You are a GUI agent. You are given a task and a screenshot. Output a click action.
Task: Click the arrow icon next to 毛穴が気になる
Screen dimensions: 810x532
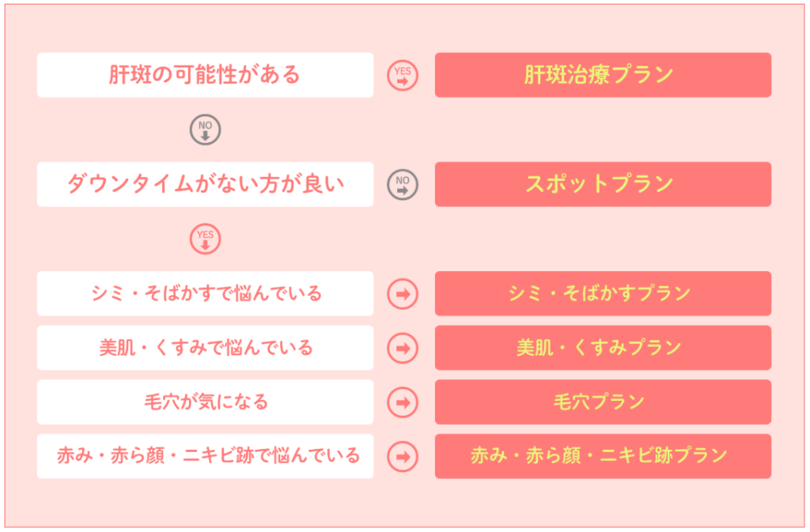pyautogui.click(x=403, y=402)
